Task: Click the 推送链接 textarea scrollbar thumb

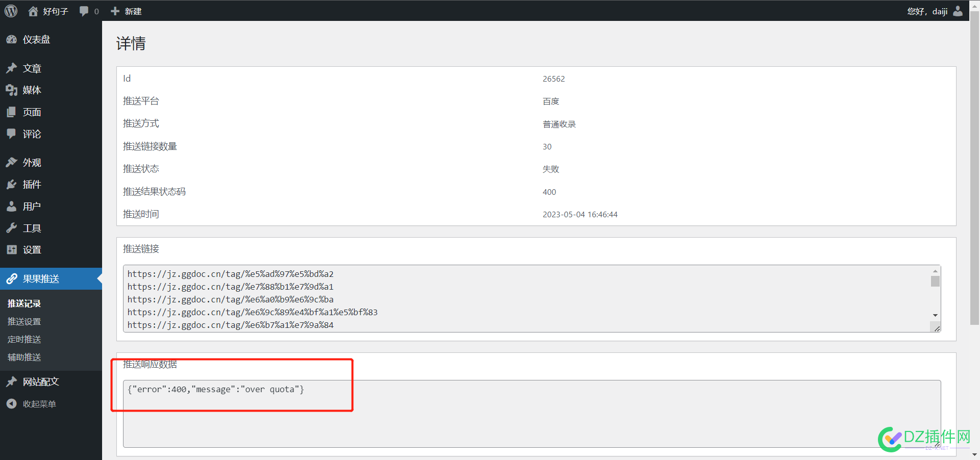Action: 935,282
